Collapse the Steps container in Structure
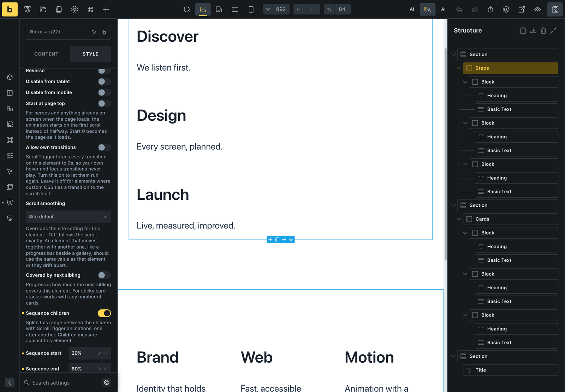The width and height of the screenshot is (565, 392). point(459,68)
